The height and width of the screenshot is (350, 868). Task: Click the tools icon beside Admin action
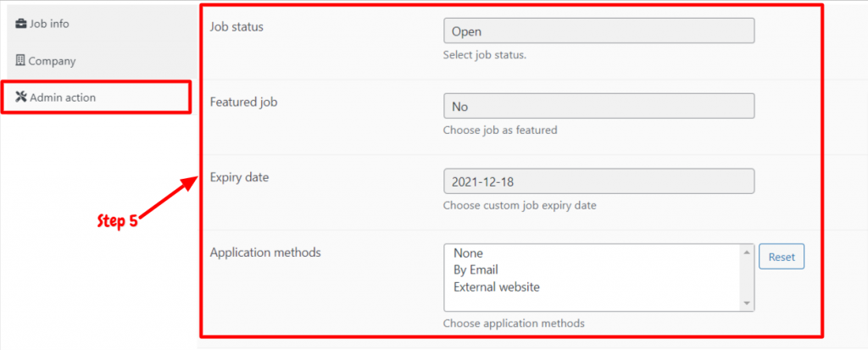click(x=21, y=97)
